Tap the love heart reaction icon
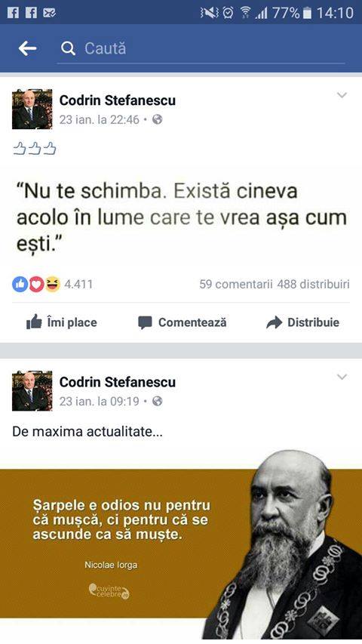This screenshot has width=362, height=644. (x=36, y=284)
